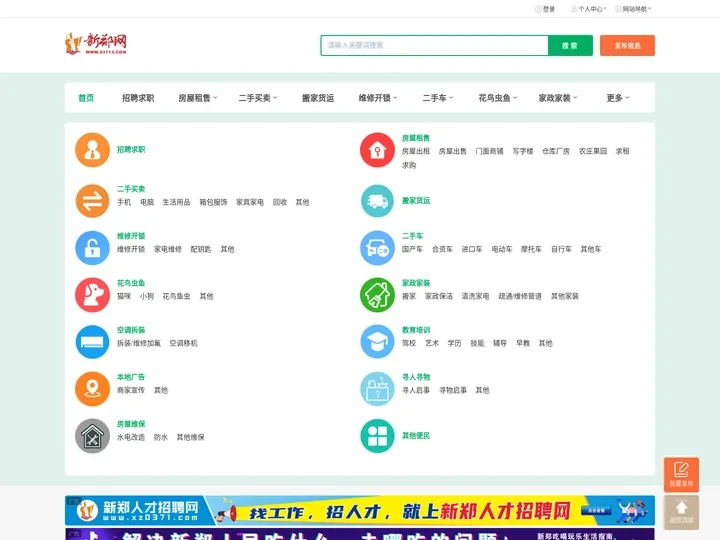
Task: Open the 寻人启事 subcategory link
Action: pyautogui.click(x=416, y=390)
